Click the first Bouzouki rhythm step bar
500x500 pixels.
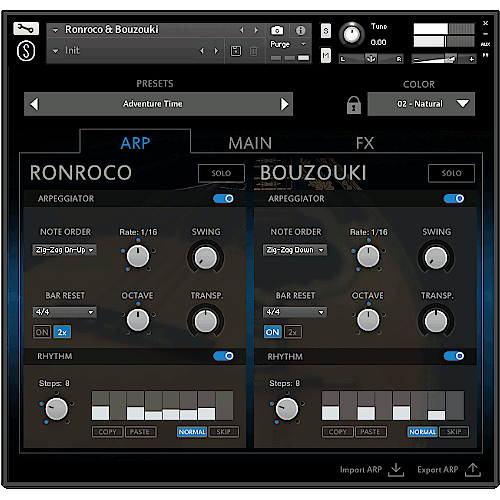(330, 406)
